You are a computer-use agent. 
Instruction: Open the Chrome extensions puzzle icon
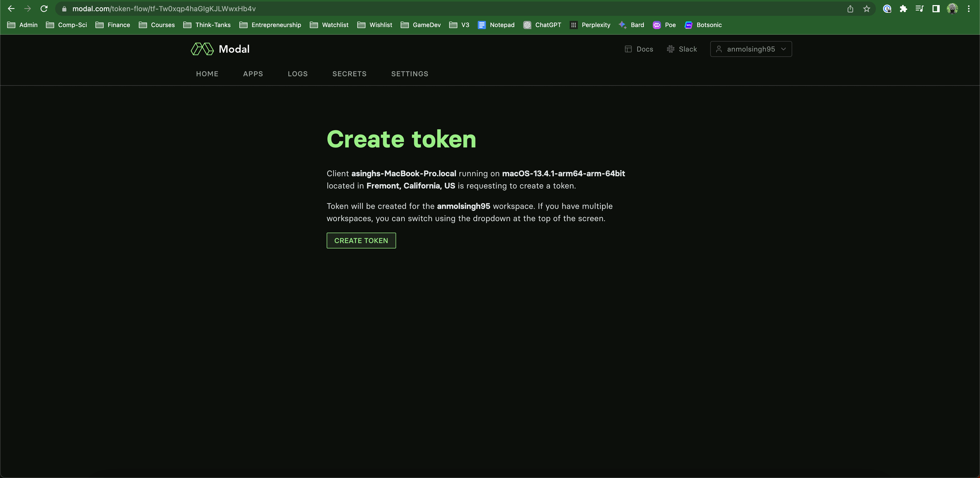903,9
